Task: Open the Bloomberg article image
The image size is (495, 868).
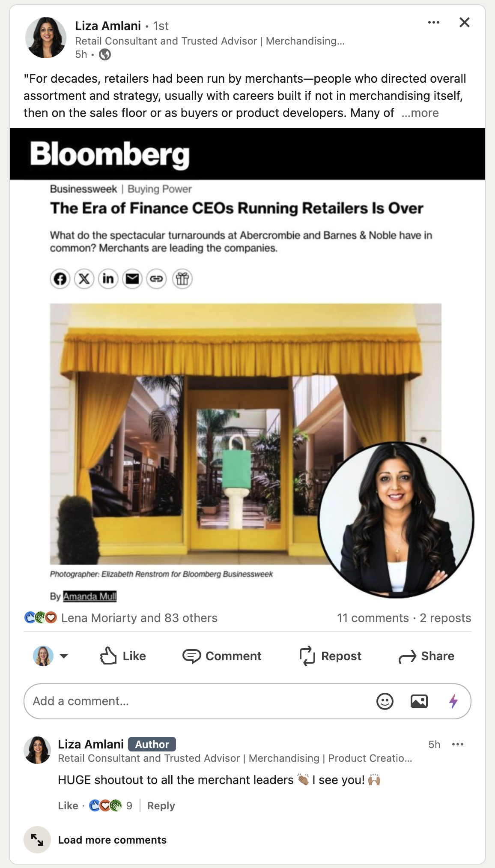Action: point(247,368)
